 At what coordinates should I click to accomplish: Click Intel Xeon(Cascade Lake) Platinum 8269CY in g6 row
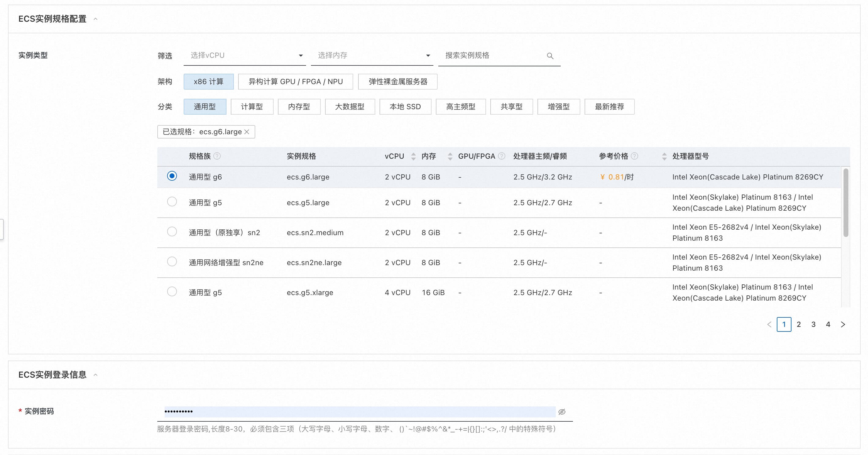pos(748,177)
